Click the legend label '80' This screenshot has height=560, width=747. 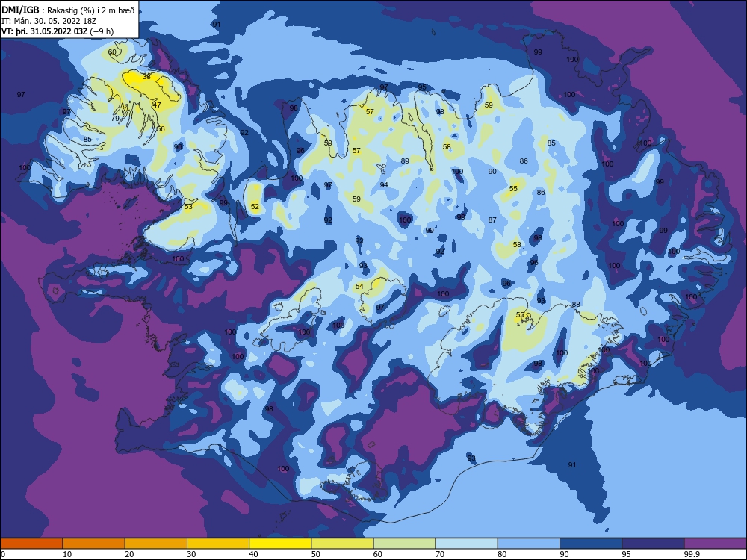click(x=502, y=554)
